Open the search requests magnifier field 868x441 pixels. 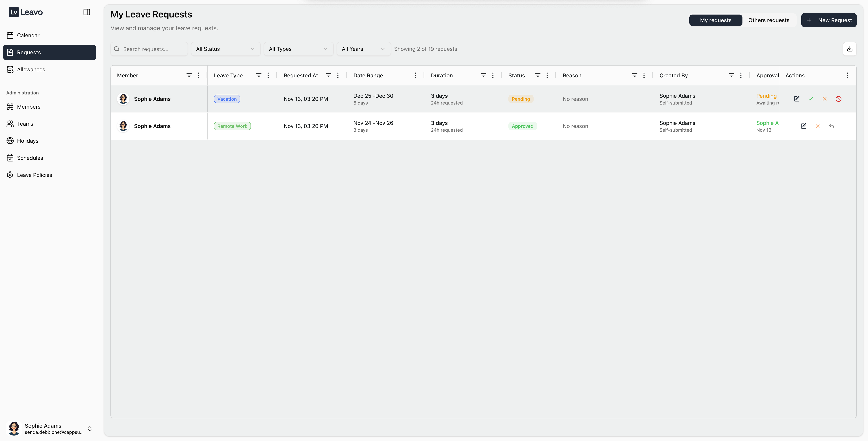[x=149, y=49]
